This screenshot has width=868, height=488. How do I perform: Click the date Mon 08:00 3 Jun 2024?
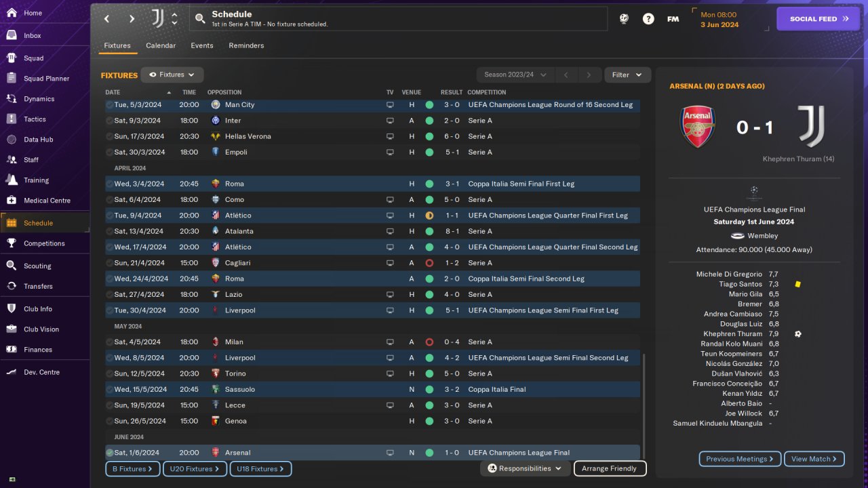[719, 20]
